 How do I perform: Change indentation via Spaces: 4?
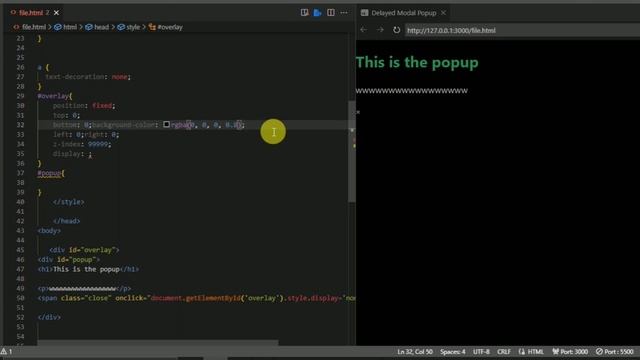[x=452, y=352]
